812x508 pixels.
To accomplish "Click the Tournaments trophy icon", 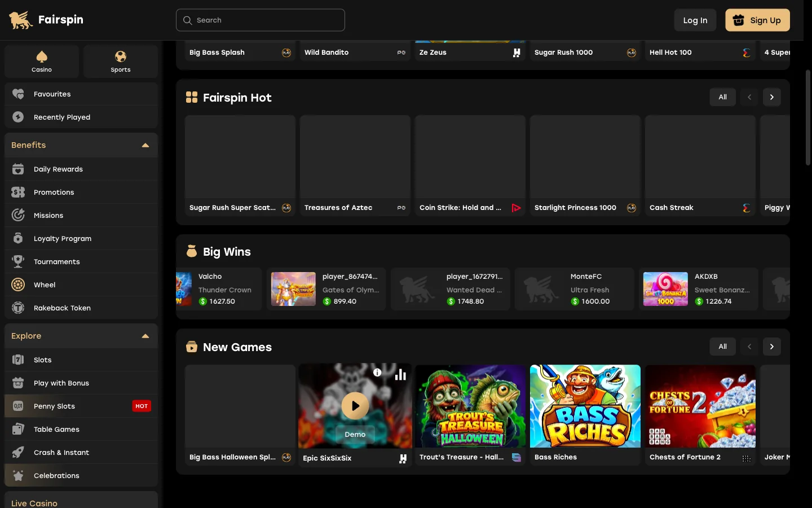I will [x=18, y=262].
